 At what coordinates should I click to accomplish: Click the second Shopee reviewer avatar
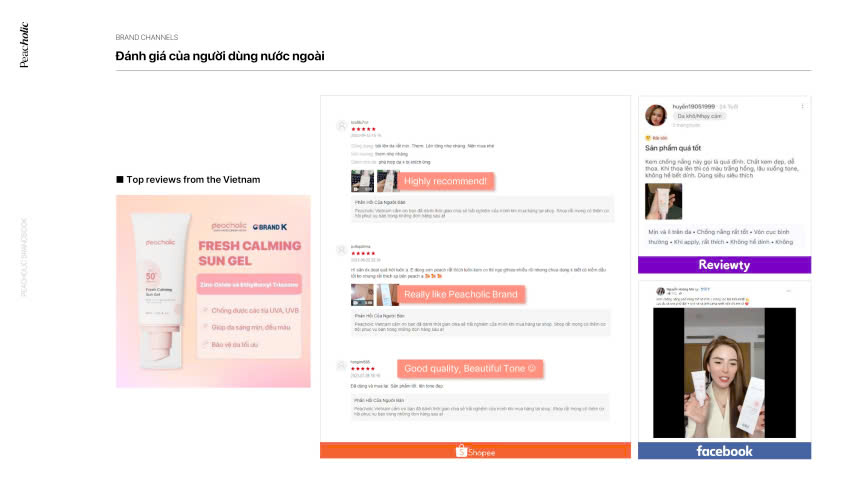(x=341, y=250)
